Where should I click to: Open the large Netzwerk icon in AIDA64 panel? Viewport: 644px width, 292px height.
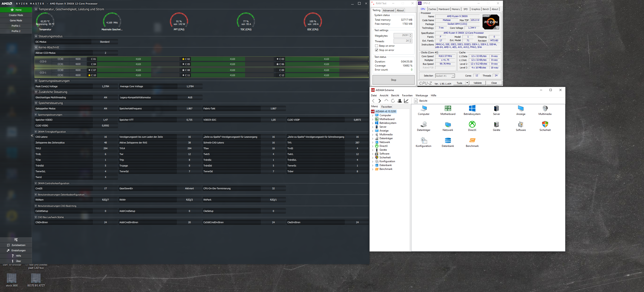coord(448,126)
